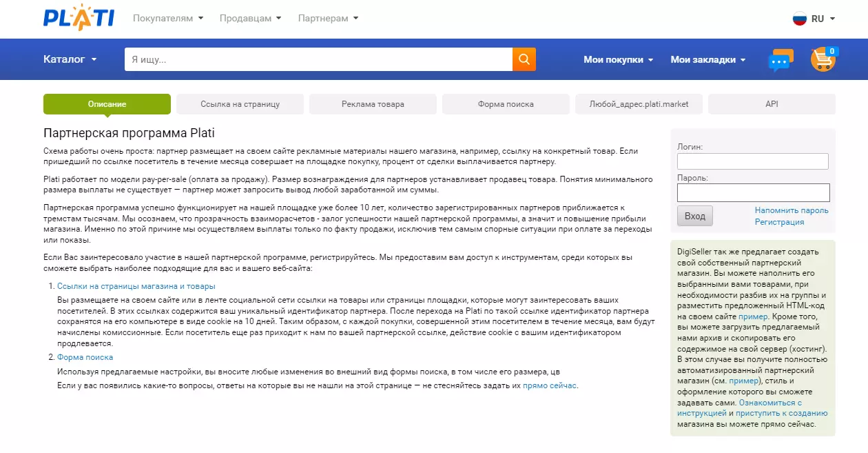This screenshot has width=868, height=453.
Task: Select the Описание tab
Action: pyautogui.click(x=107, y=104)
